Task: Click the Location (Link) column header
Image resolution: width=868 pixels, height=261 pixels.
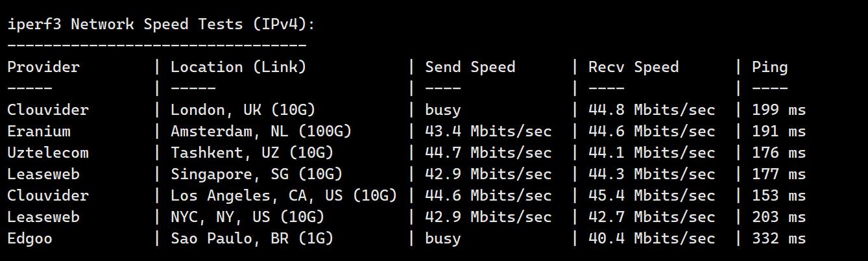Action: [x=238, y=68]
